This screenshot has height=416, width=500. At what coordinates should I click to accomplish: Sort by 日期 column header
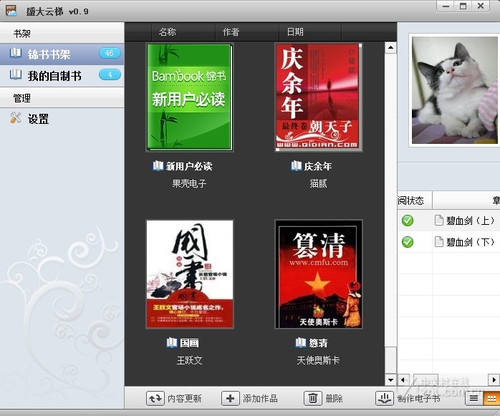tap(295, 32)
